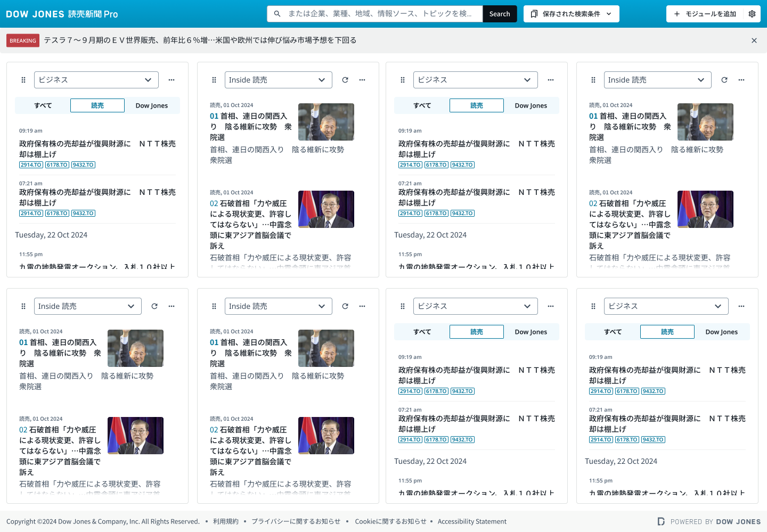Click the Dow Jones logo icon in the footer

pos(661,521)
